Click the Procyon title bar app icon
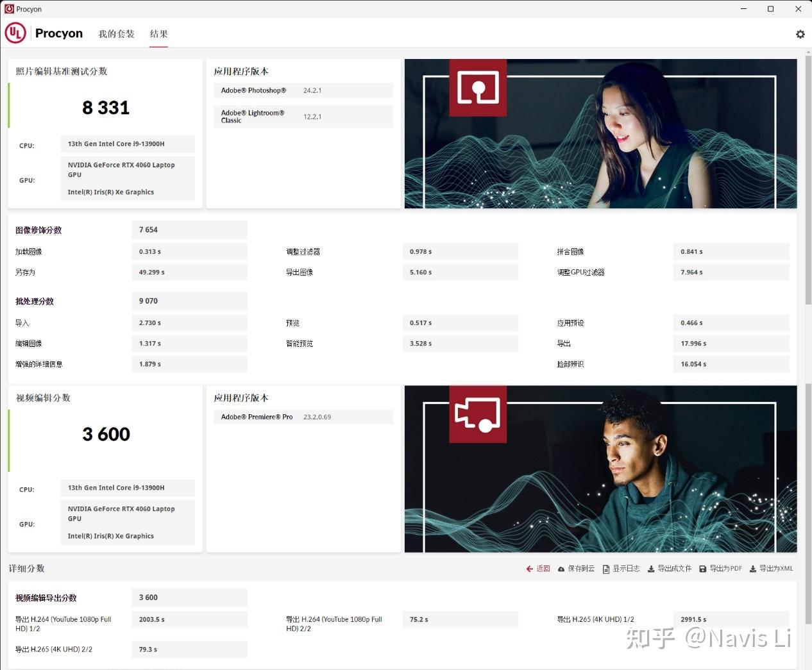Viewport: 812px width, 670px height. coord(9,9)
